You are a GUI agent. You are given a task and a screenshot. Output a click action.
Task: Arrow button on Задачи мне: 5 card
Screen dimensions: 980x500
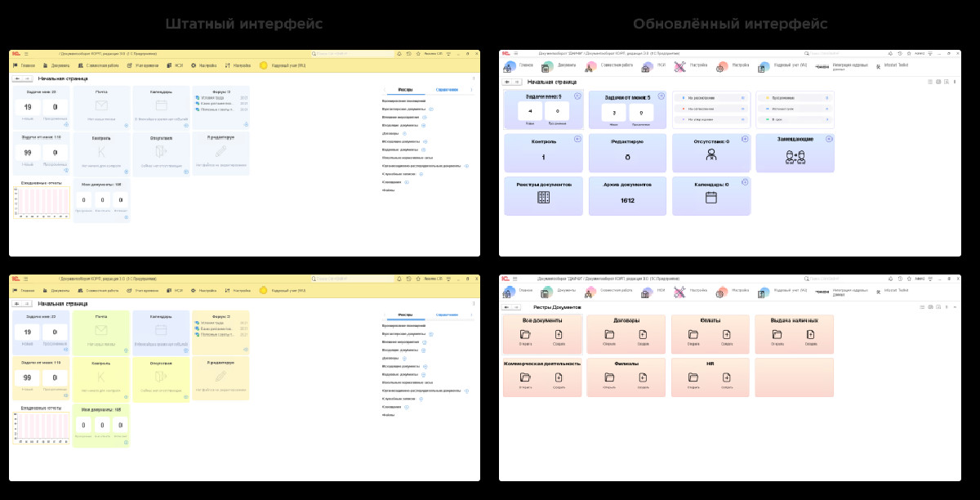point(577,96)
